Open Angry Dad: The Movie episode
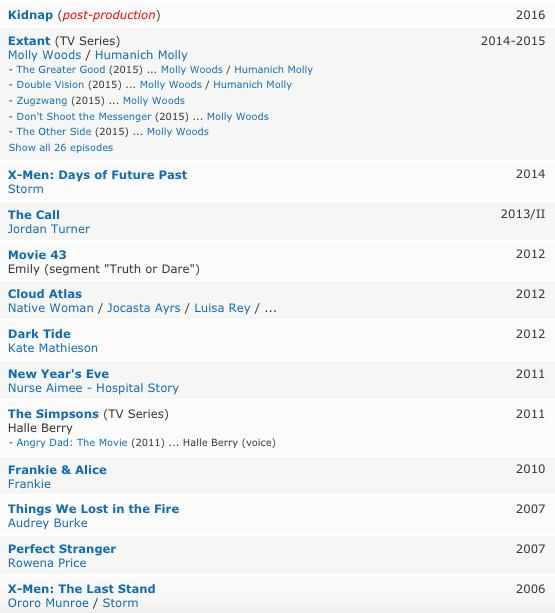Image resolution: width=555 pixels, height=613 pixels. tap(72, 443)
